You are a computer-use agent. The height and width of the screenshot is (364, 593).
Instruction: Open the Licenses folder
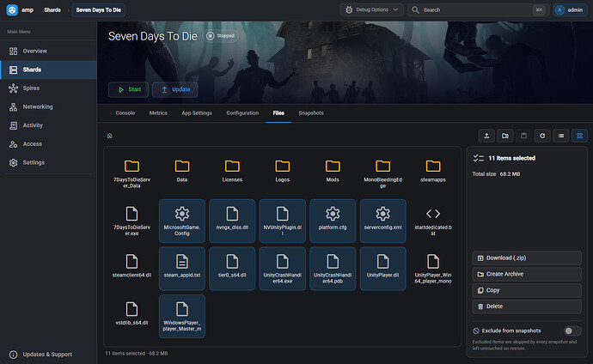[x=232, y=173]
